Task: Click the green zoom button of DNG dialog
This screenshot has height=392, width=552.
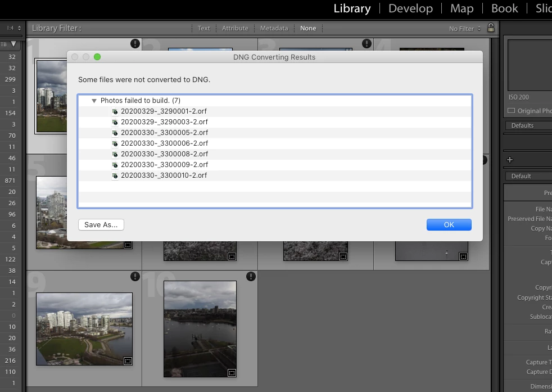Action: [x=97, y=57]
